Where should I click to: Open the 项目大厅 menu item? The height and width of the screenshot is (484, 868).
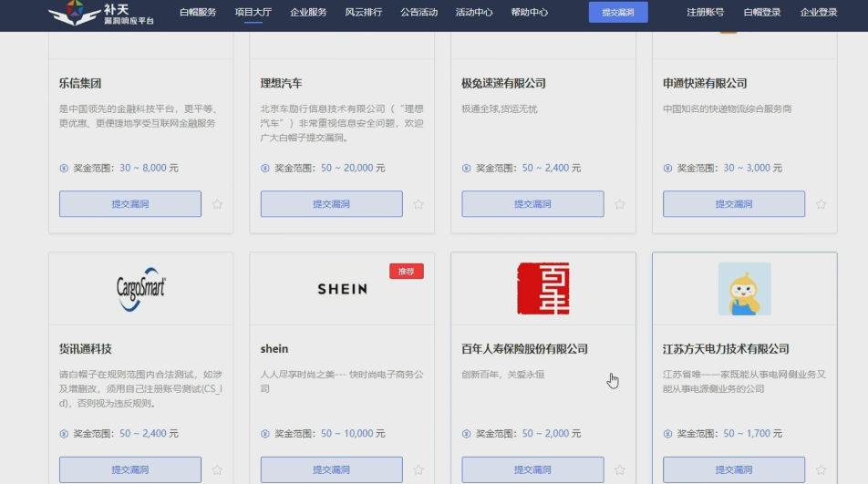(x=253, y=12)
